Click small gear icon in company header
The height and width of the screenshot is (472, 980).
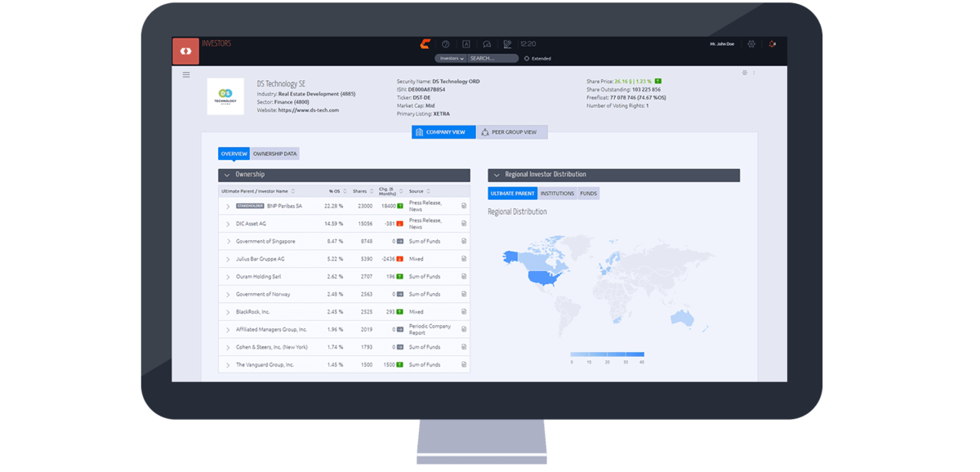point(745,73)
